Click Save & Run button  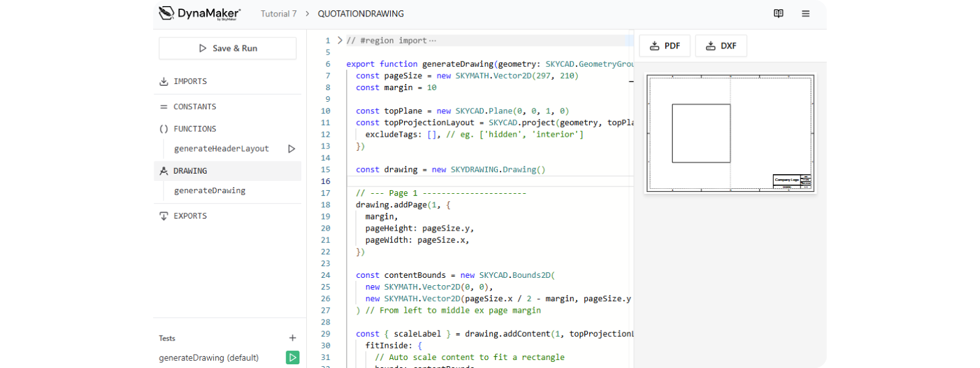tap(228, 48)
